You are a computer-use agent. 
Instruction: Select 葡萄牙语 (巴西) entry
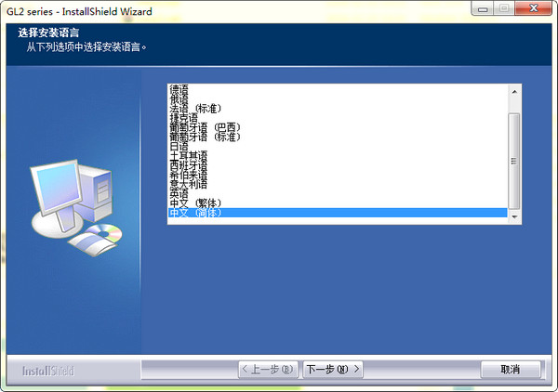click(x=338, y=127)
